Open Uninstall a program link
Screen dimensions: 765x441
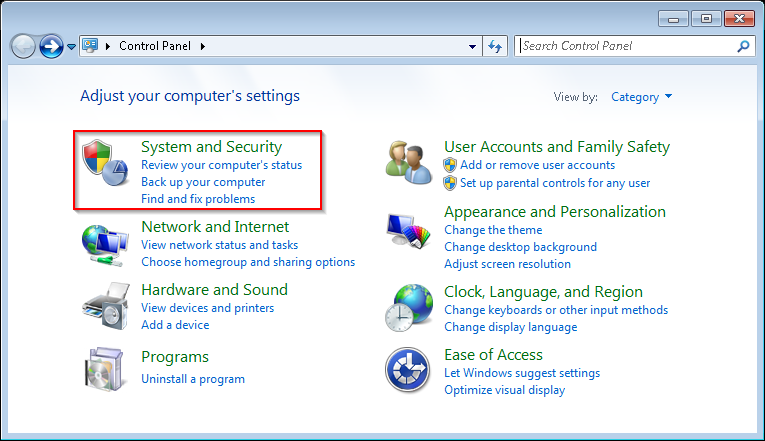coord(193,379)
